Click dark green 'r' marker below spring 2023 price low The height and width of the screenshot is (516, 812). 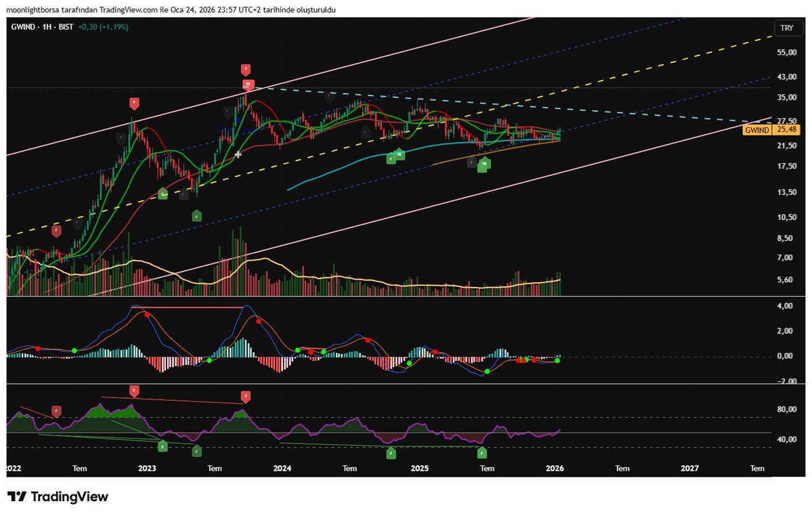tap(196, 215)
